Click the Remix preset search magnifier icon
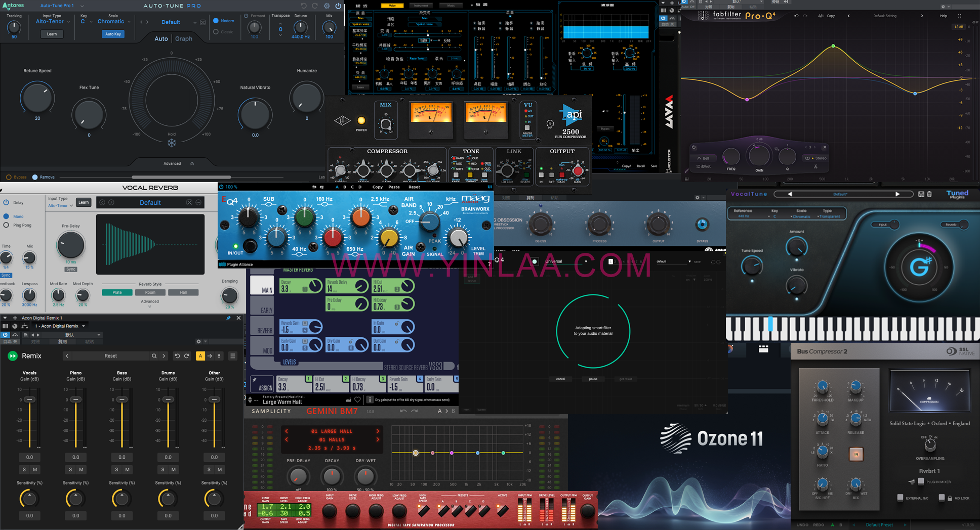The image size is (980, 530). (154, 356)
